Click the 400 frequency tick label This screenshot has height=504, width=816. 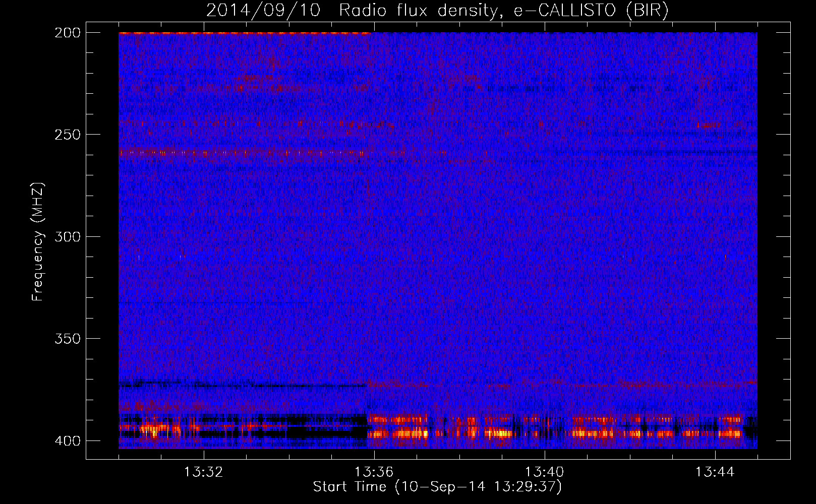point(68,440)
